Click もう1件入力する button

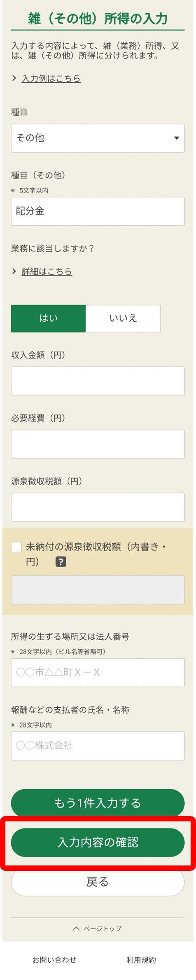click(98, 802)
